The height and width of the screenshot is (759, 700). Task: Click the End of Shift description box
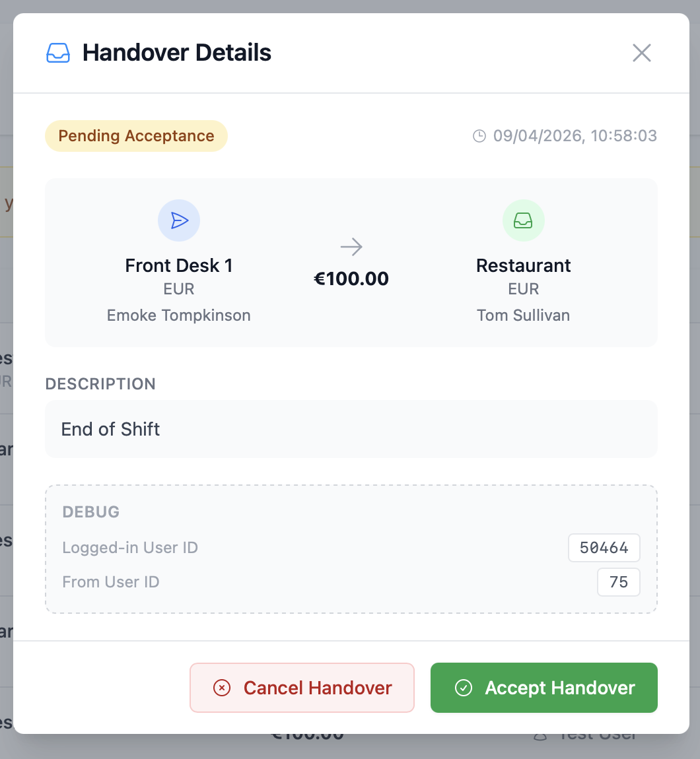coord(351,429)
